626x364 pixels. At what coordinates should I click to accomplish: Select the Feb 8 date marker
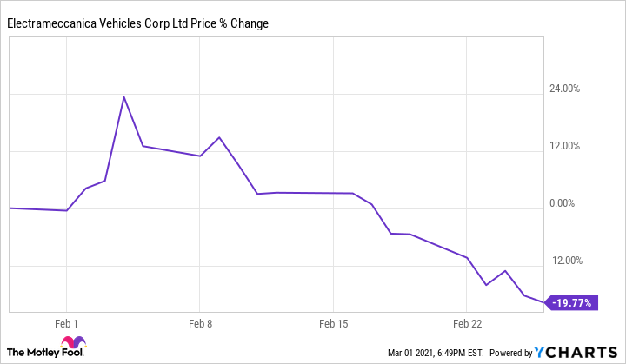(x=200, y=323)
